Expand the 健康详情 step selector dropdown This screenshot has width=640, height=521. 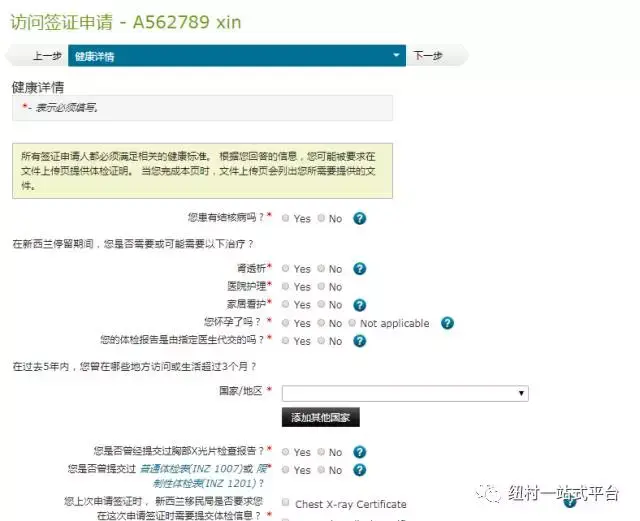[237, 56]
